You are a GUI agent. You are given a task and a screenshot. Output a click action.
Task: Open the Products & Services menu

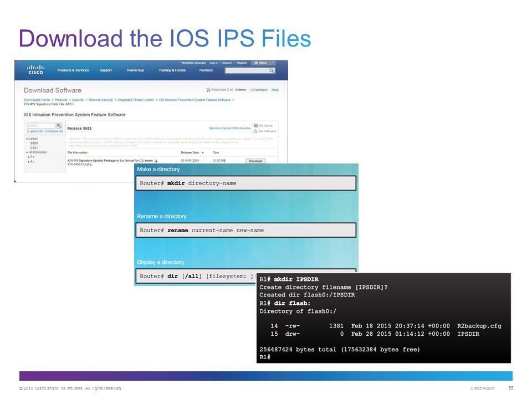tap(73, 70)
